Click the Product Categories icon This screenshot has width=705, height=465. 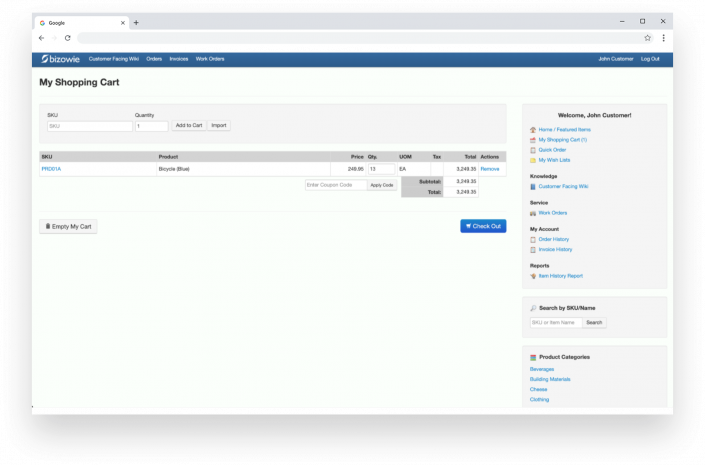(x=533, y=358)
